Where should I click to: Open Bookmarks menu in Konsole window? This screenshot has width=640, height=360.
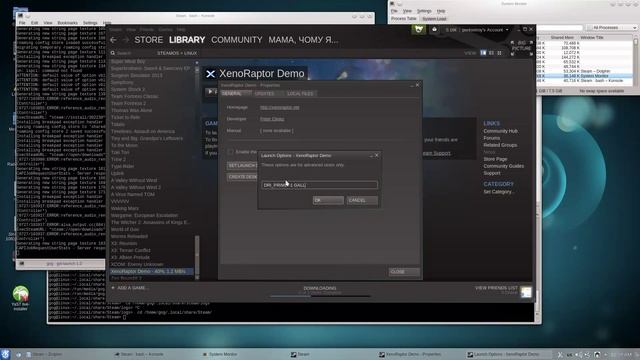pyautogui.click(x=67, y=23)
